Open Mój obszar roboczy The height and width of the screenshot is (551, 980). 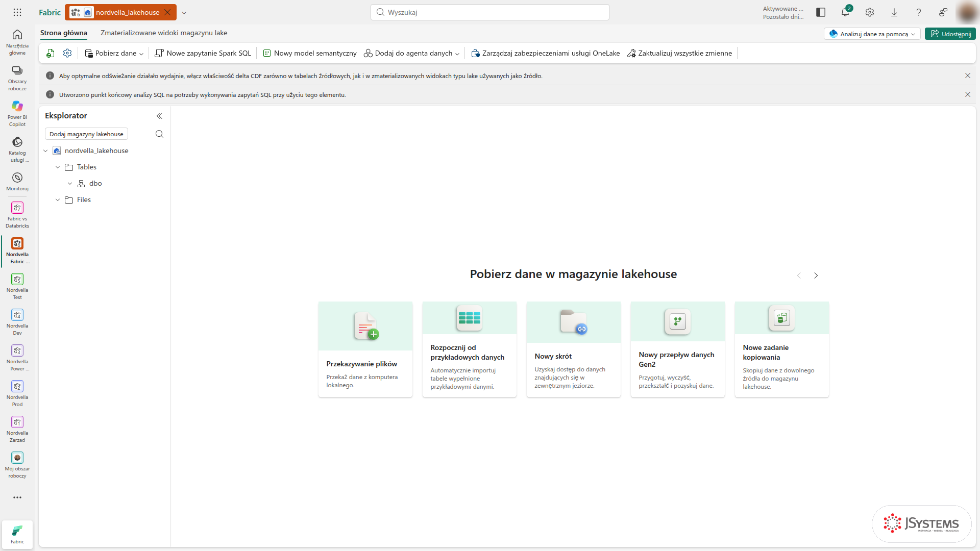17,465
